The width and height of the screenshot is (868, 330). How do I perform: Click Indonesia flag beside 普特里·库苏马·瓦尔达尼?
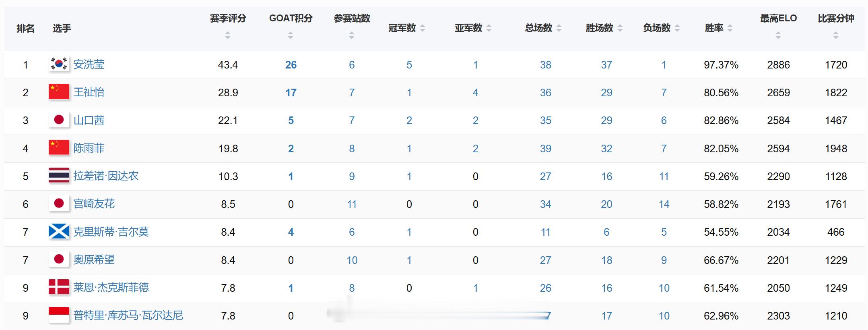coord(59,315)
